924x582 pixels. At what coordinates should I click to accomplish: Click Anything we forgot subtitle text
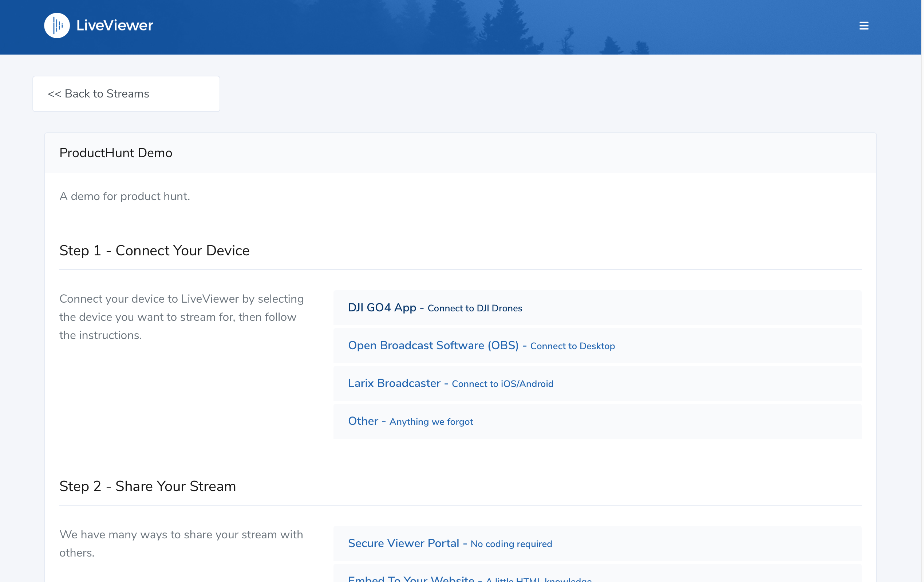[x=431, y=422]
